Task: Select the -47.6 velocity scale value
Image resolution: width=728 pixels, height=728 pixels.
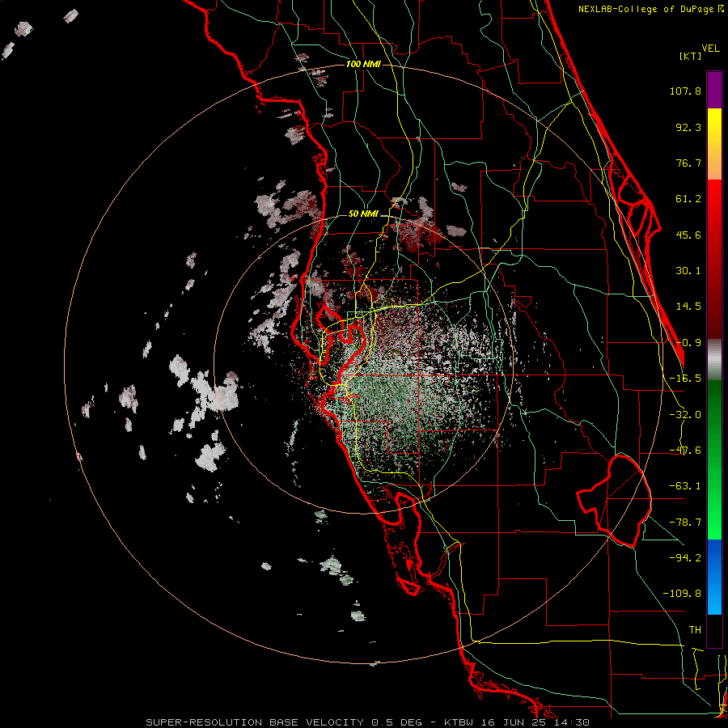Action: 685,451
